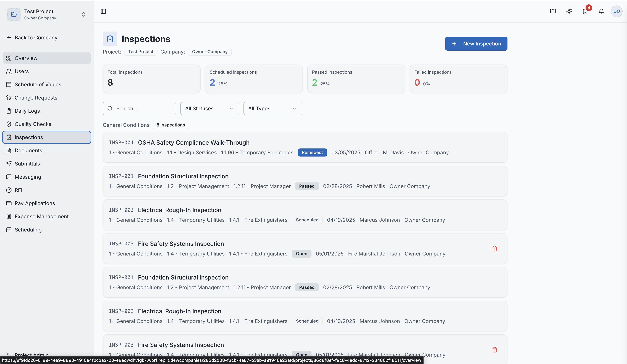Click the Owner Company badge near heading
Viewport: 627px width, 364px height.
[210, 52]
